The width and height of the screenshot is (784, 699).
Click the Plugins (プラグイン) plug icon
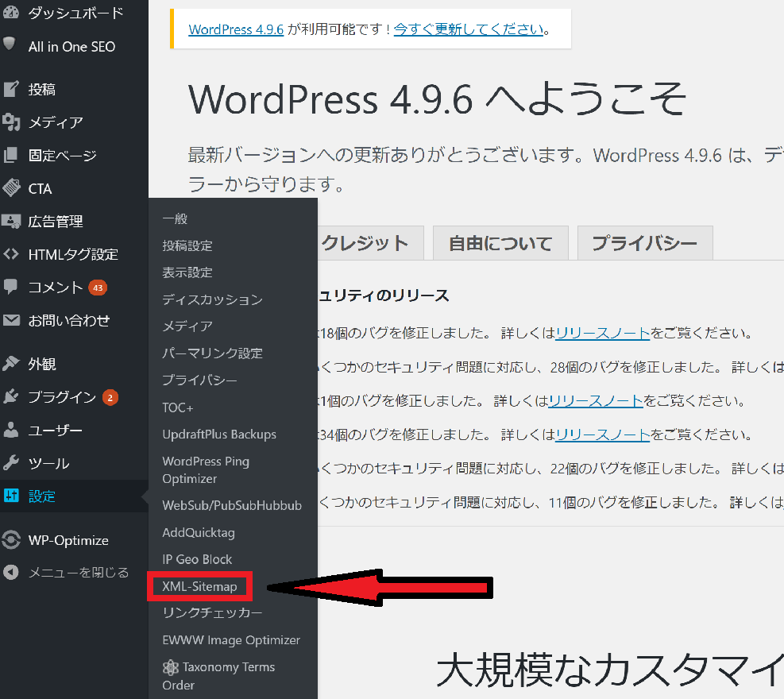pos(11,397)
